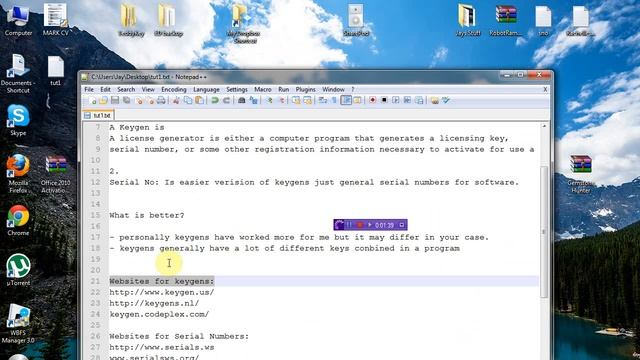Click the Replace toolbar icon
Image resolution: width=640 pixels, height=360 pixels.
click(253, 100)
